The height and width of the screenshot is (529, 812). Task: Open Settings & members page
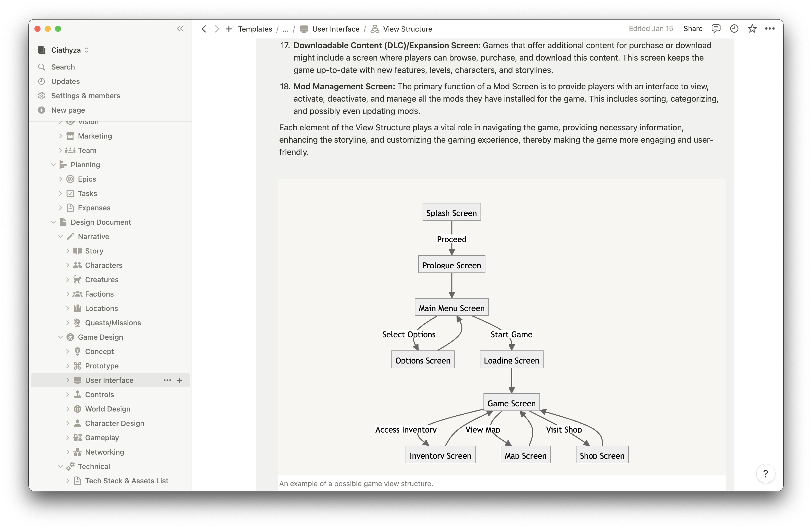pyautogui.click(x=86, y=95)
